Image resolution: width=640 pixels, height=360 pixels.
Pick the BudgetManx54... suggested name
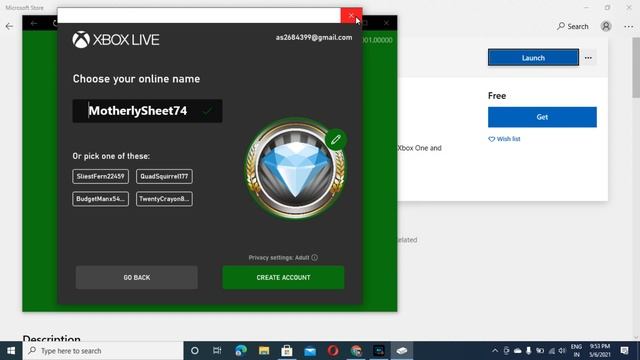[x=100, y=199]
